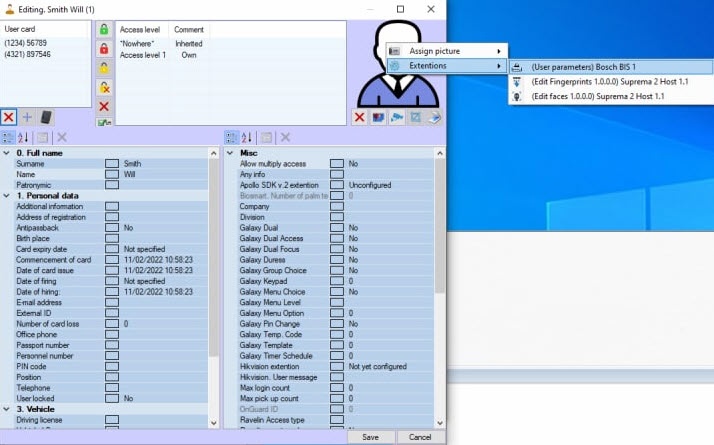The height and width of the screenshot is (445, 714).
Task: Open the Assign picture submenu
Action: (447, 51)
